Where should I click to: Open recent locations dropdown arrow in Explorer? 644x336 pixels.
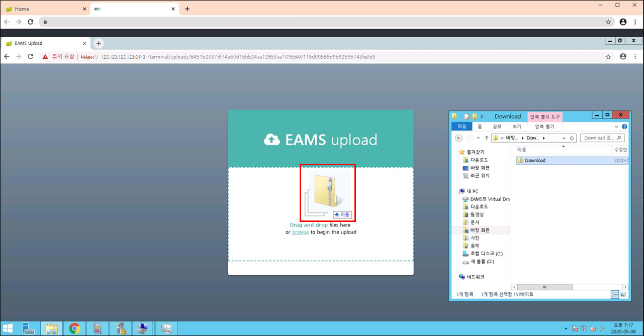point(478,138)
